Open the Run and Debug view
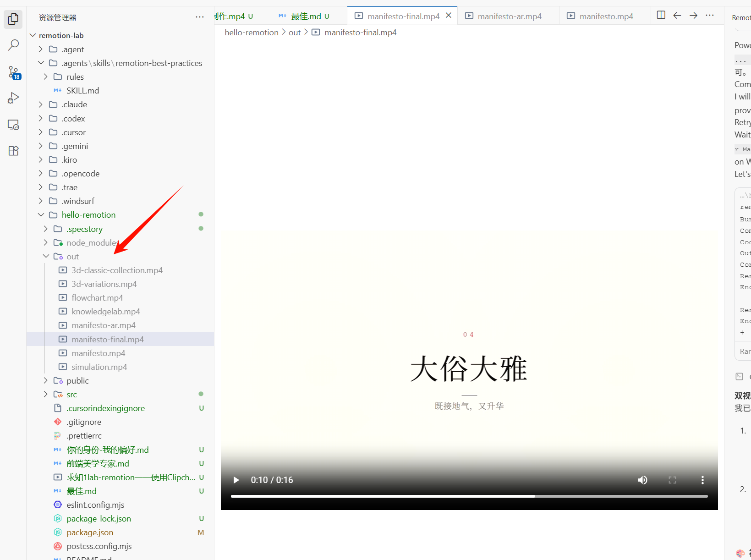This screenshot has width=751, height=560. pos(13,98)
